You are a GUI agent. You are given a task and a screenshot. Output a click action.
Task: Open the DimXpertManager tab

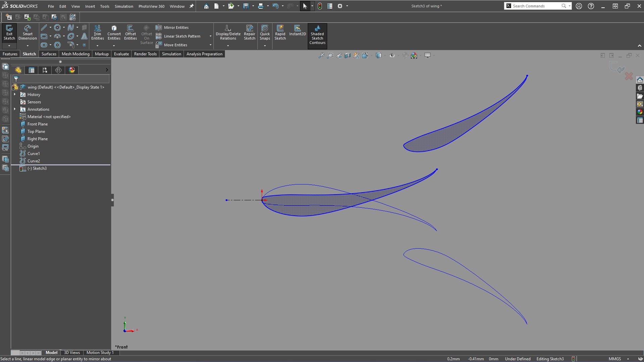coord(58,70)
